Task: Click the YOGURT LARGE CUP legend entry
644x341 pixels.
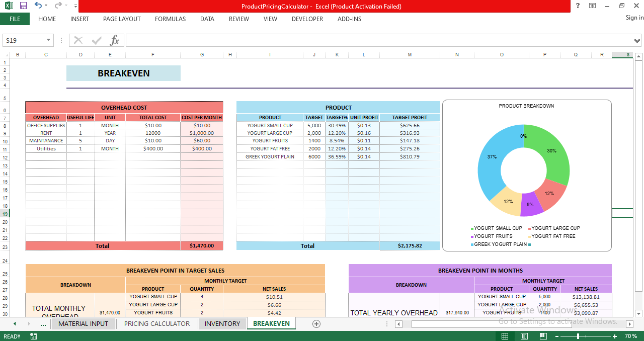Action: (x=554, y=228)
